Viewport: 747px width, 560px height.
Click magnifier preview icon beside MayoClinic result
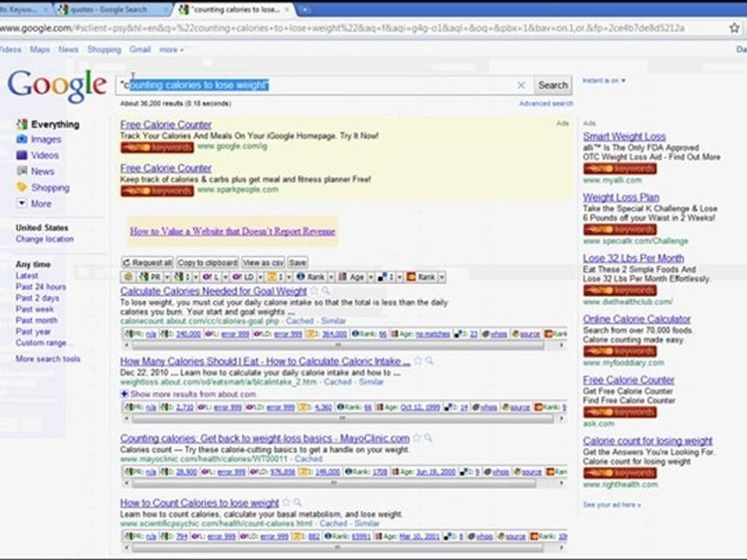tap(428, 438)
